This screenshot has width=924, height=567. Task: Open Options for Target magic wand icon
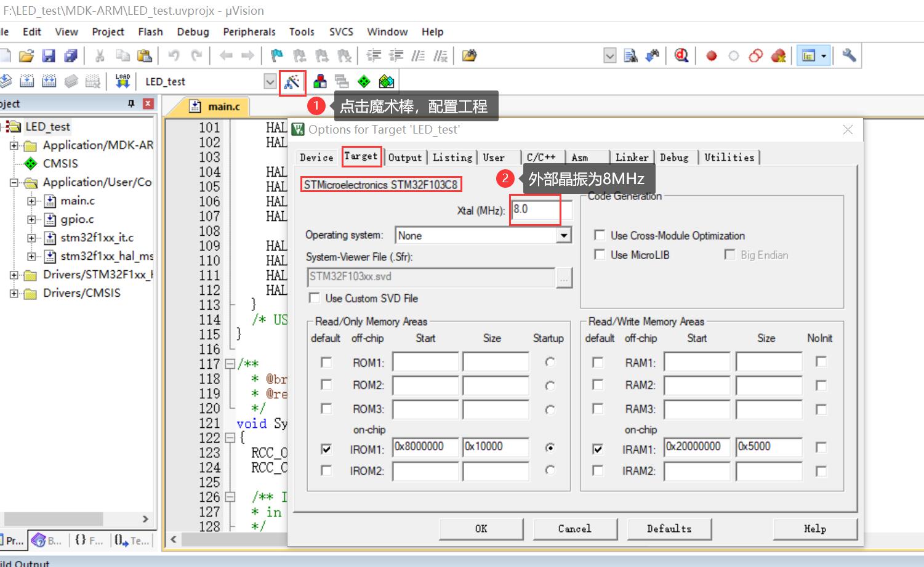[x=292, y=81]
